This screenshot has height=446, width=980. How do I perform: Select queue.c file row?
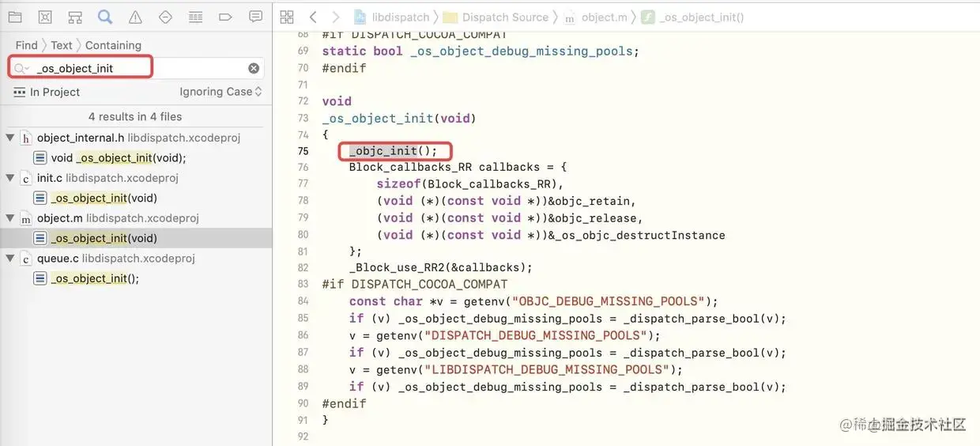136,259
